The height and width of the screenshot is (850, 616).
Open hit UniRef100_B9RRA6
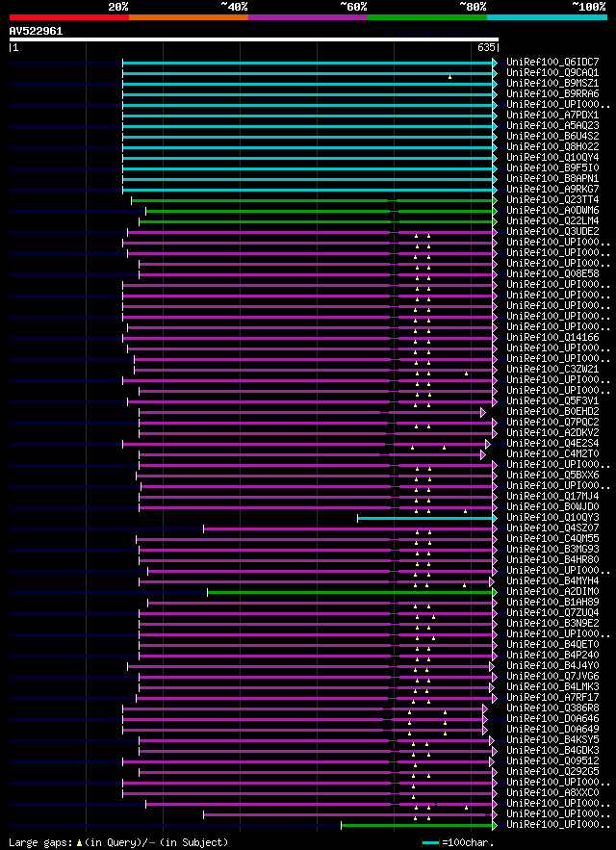pyautogui.click(x=552, y=94)
